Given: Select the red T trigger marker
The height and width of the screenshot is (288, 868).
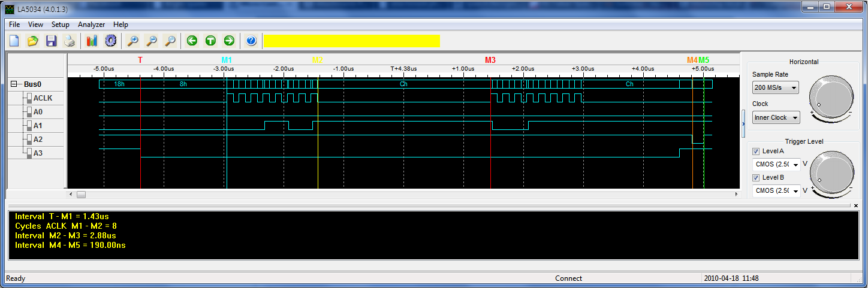Looking at the screenshot, I should click(140, 60).
